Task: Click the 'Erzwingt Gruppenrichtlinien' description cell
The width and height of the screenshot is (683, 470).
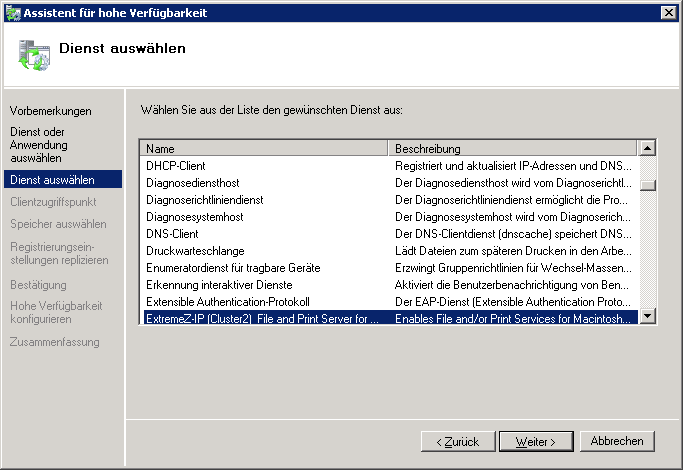Action: coord(513,268)
